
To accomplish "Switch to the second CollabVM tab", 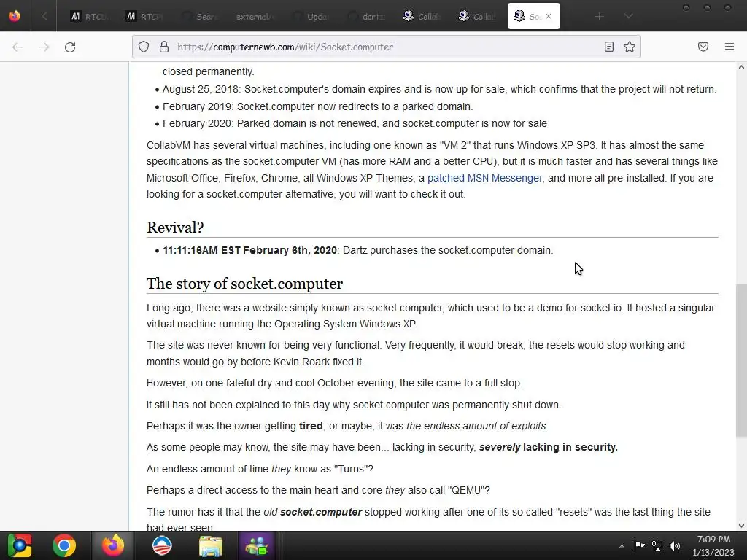I will click(476, 16).
